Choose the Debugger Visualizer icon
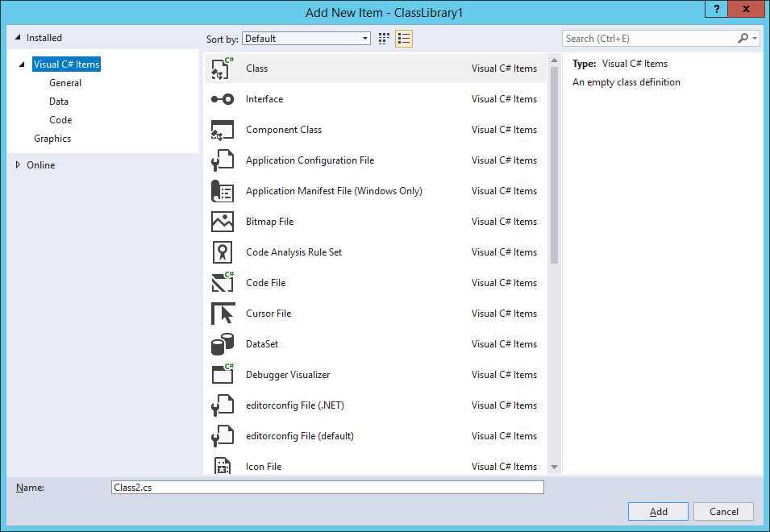770x532 pixels. coord(223,375)
